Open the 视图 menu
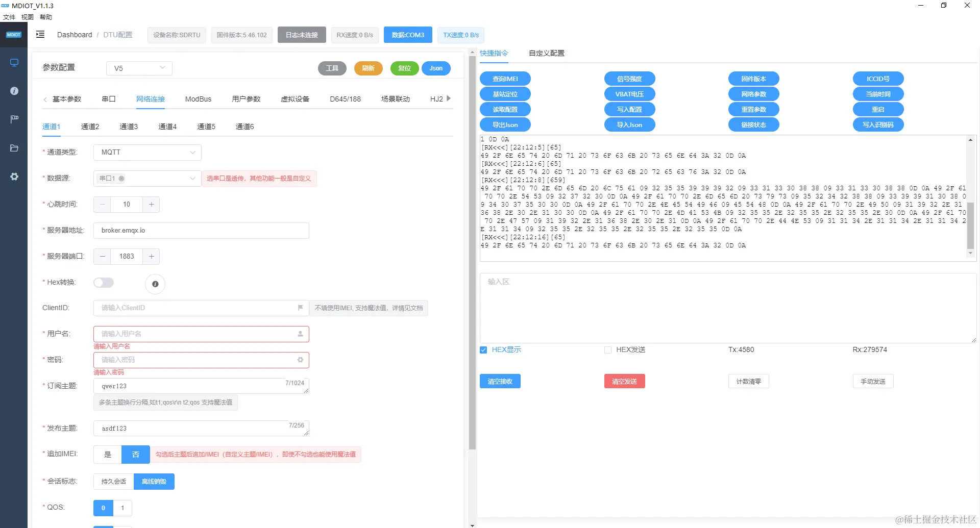The image size is (980, 528). click(x=28, y=17)
